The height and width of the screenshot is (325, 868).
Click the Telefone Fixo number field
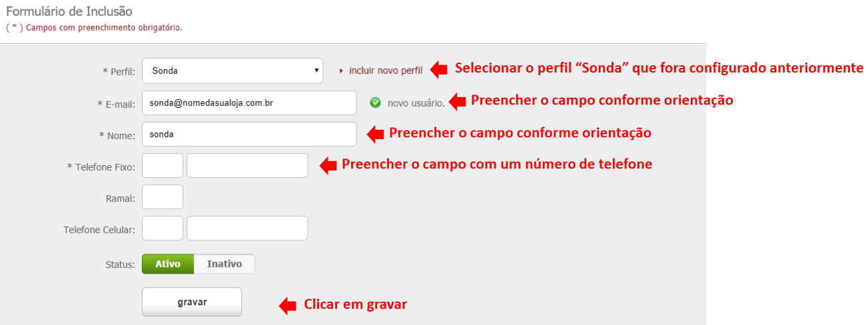click(247, 165)
